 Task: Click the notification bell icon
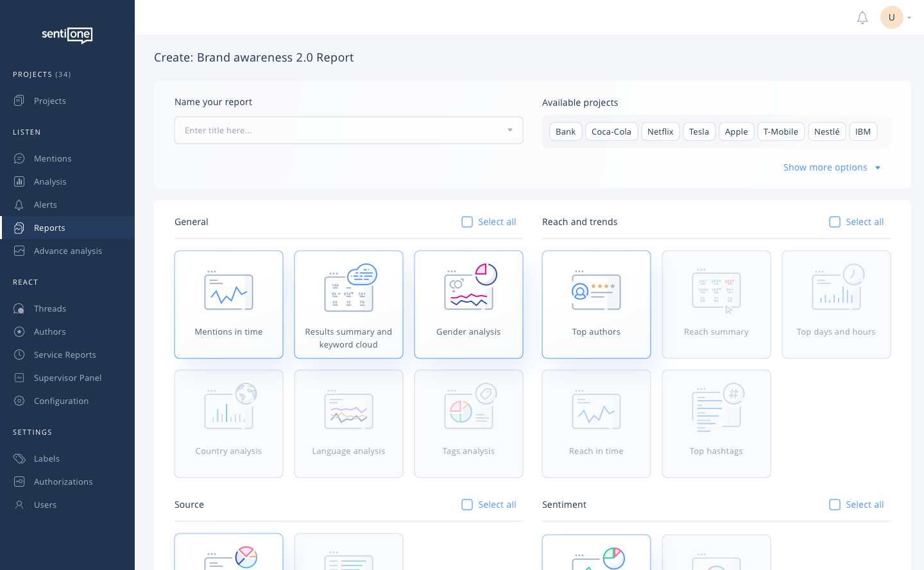click(862, 18)
